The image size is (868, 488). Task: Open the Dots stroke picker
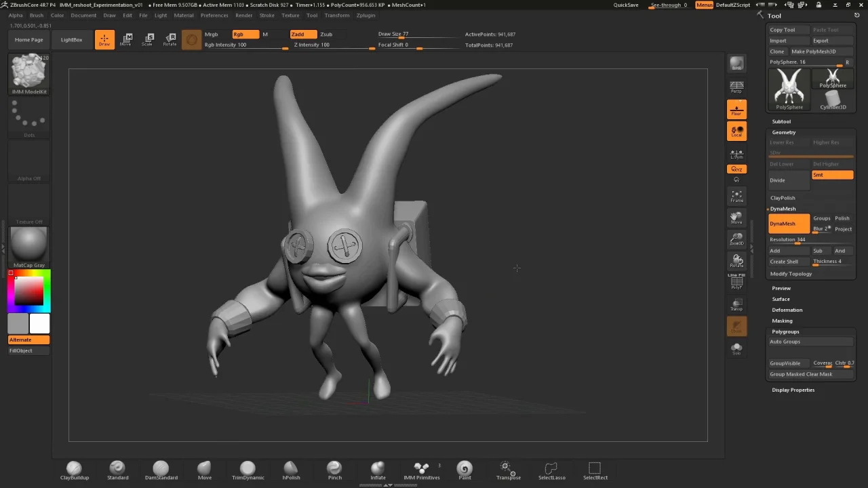[29, 118]
